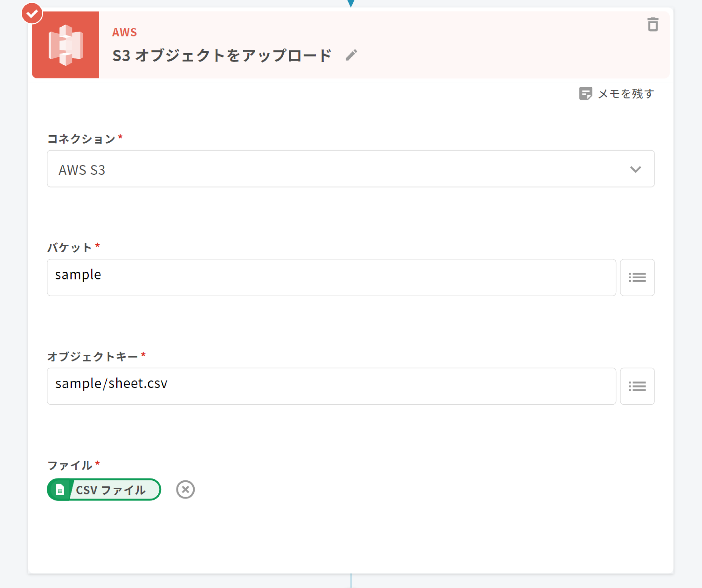Click the CSV ファイル pill
Image resolution: width=702 pixels, height=588 pixels.
[111, 490]
